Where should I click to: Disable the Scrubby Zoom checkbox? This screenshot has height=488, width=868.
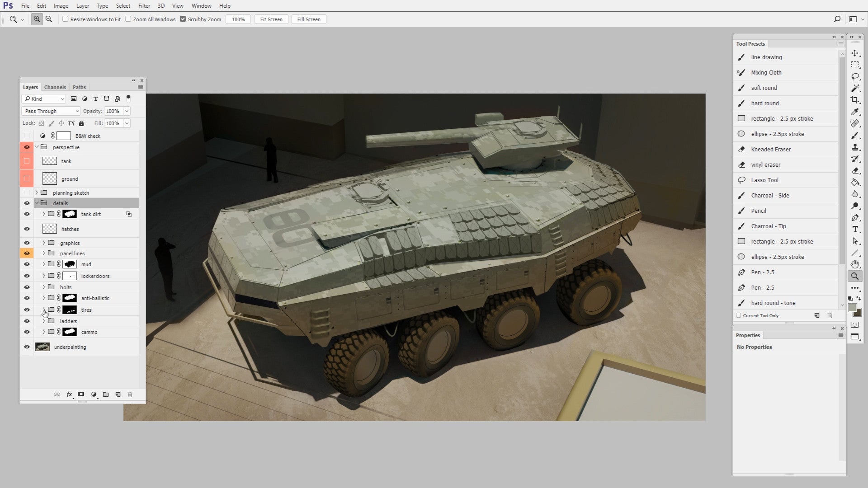click(183, 19)
